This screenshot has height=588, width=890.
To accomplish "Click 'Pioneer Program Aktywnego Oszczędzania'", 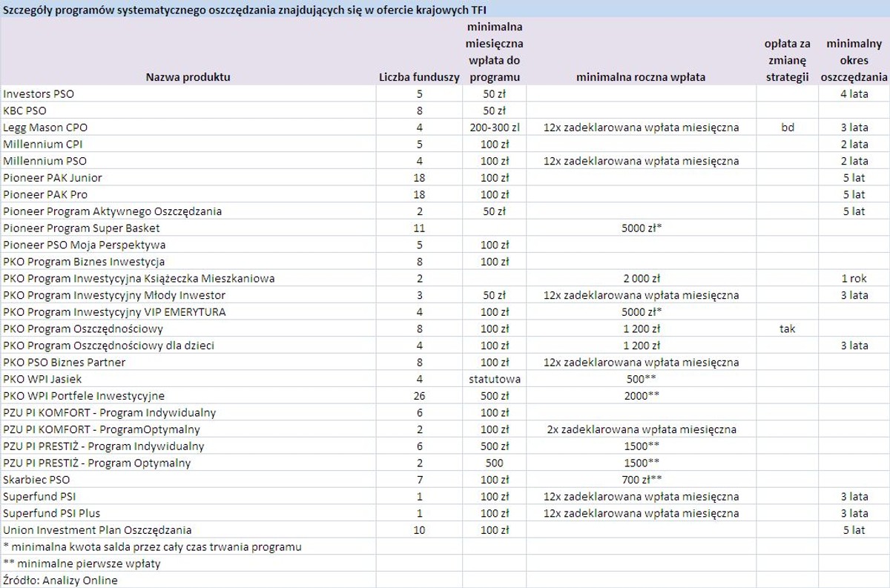I will coord(112,211).
